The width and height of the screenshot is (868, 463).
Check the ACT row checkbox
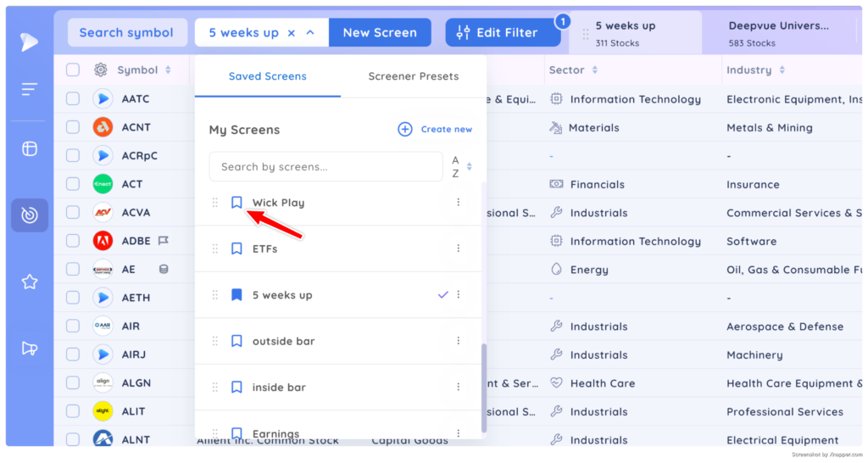[73, 184]
